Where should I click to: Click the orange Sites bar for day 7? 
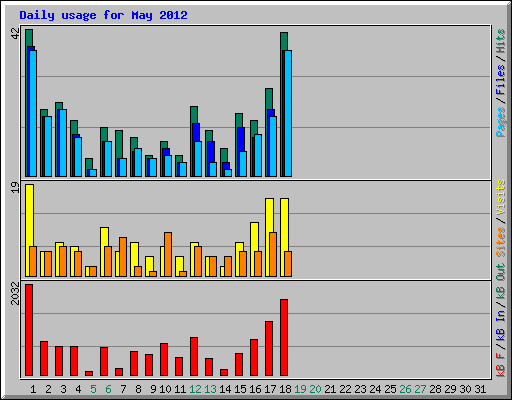(123, 257)
